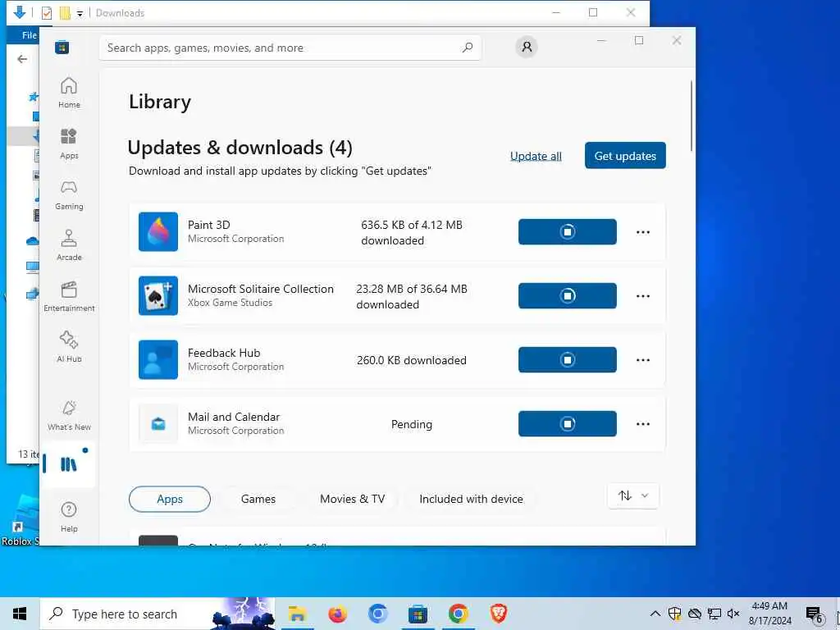Open the File tab in Downloads window

pyautogui.click(x=28, y=35)
